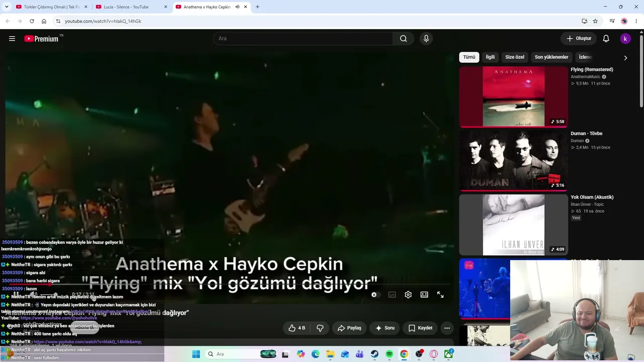Click the Oluştur button

579,39
